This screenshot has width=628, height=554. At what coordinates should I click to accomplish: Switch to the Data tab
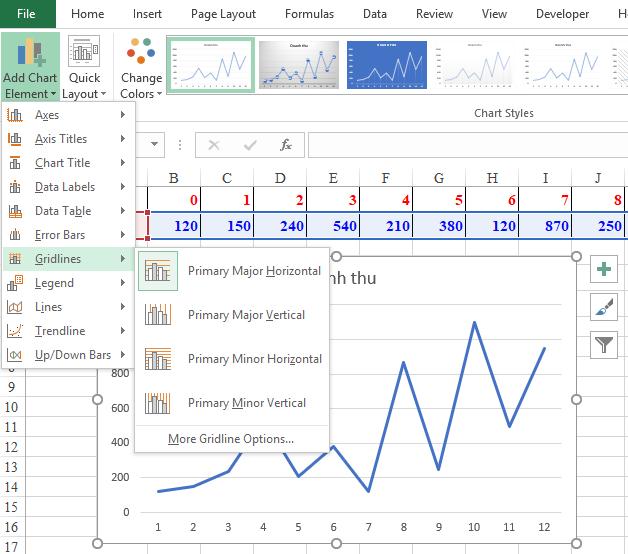pyautogui.click(x=374, y=14)
